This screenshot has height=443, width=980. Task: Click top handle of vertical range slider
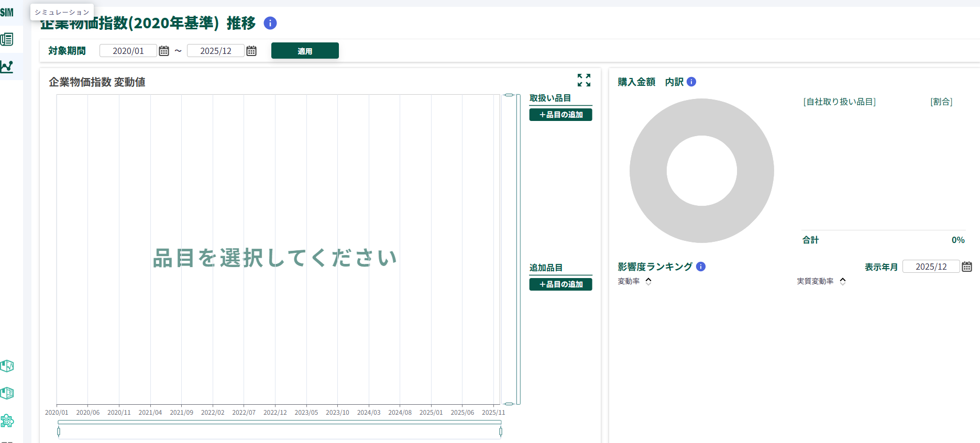[509, 95]
